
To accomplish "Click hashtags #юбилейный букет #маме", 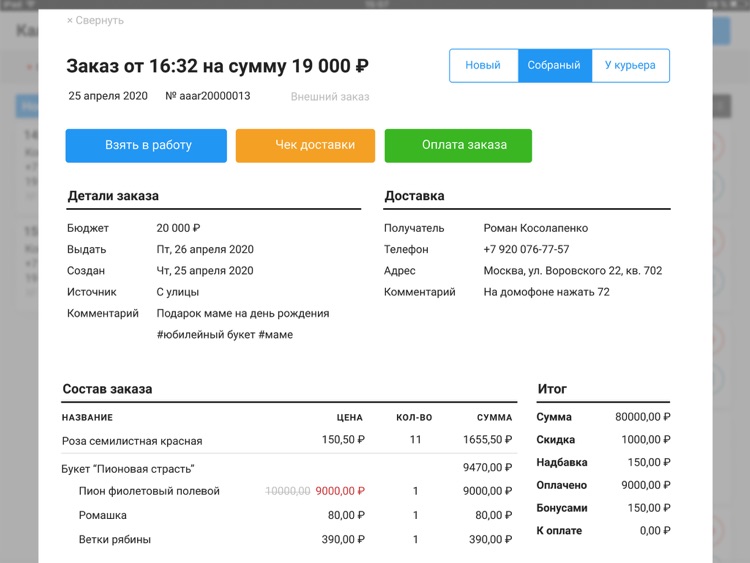I will 225,335.
